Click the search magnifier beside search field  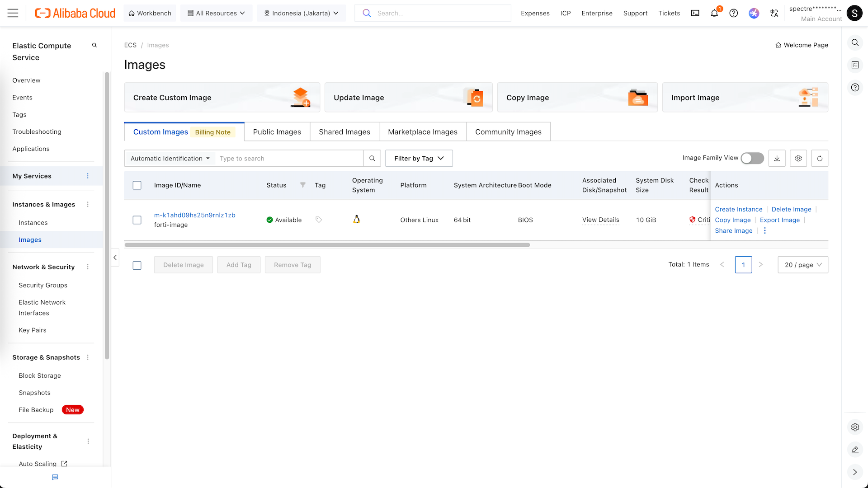coord(372,158)
